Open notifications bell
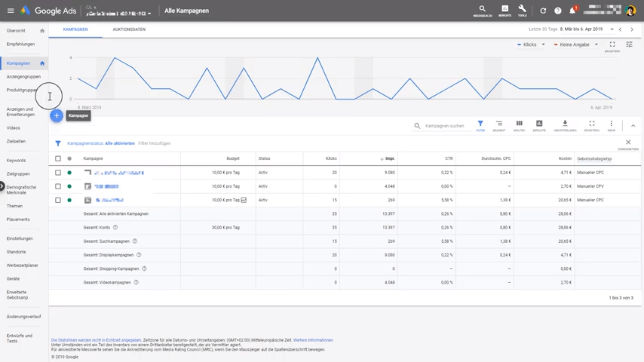This screenshot has width=644, height=362. coord(572,11)
